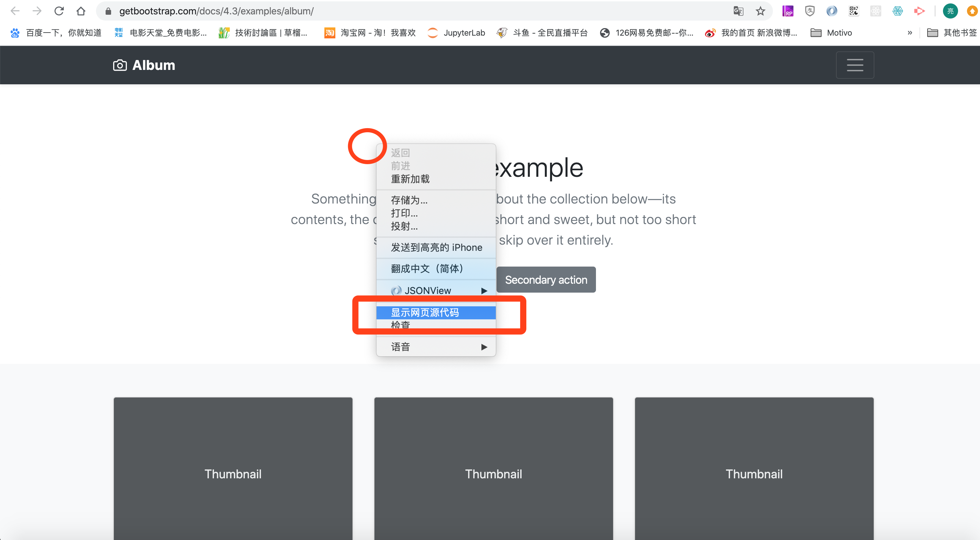Show hidden bookmarks via the » chevron

(x=910, y=33)
